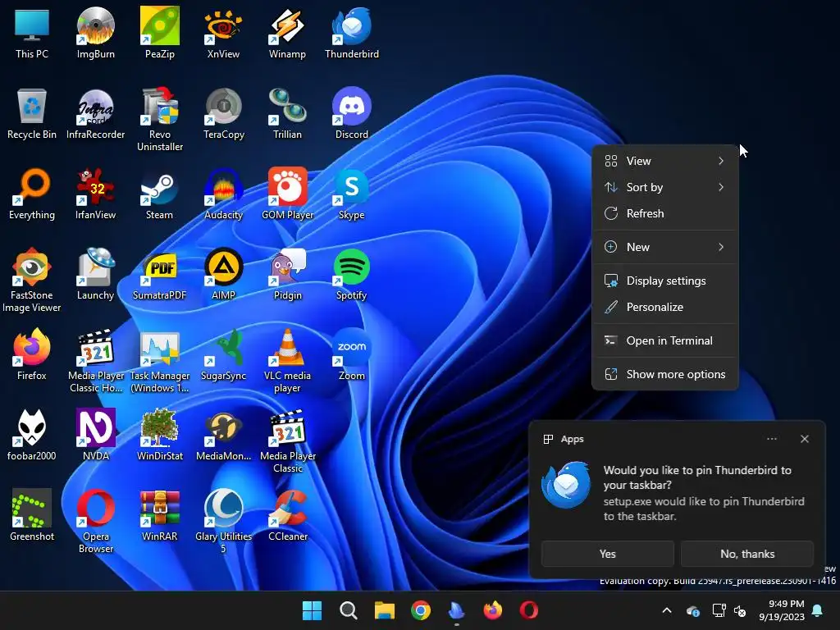Click the muted volume tray icon

click(741, 610)
